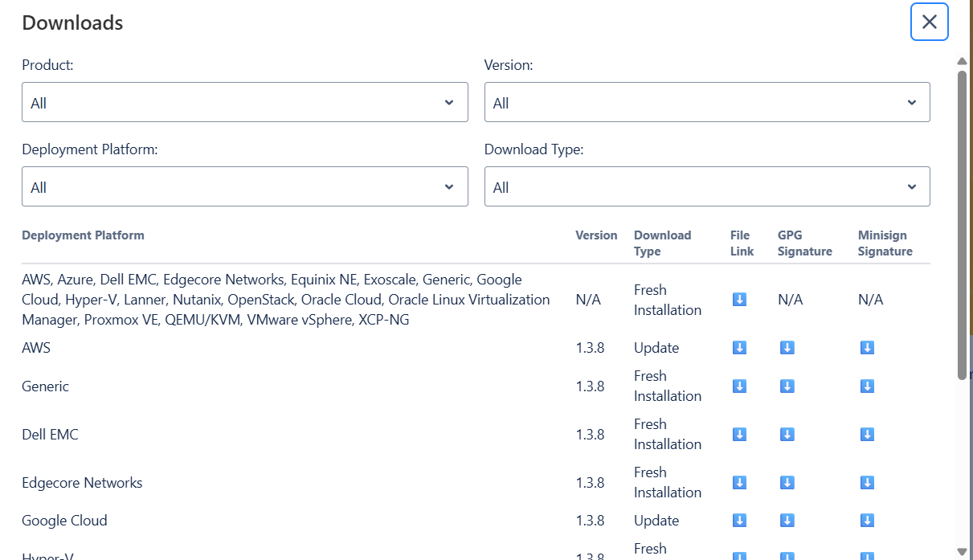Download the Edgecore Networks installation file
973x560 pixels.
pos(738,482)
